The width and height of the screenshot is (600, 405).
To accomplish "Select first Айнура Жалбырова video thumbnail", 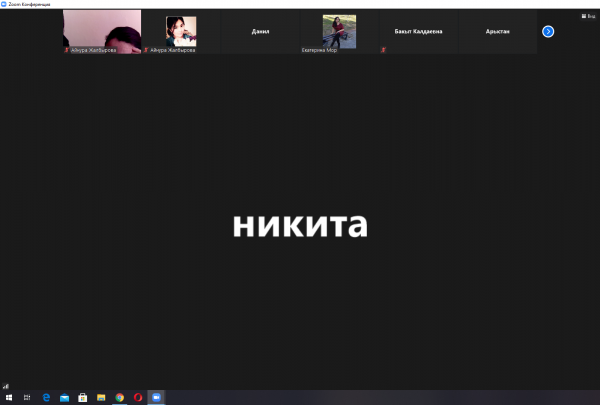I will point(101,31).
